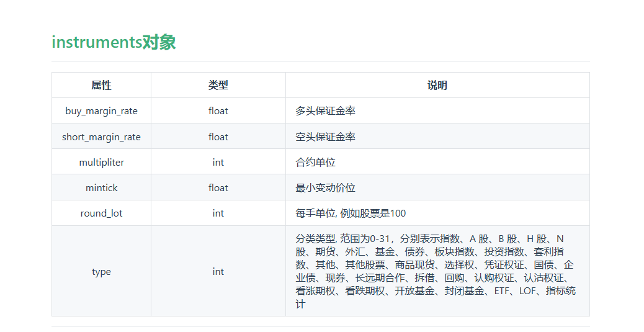Select the round_lot attribute cell
644x332 pixels.
pos(102,213)
